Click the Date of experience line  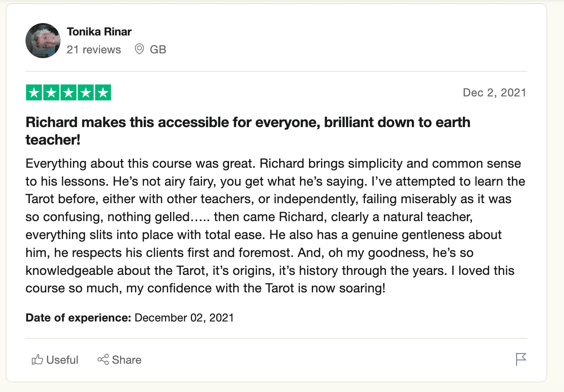click(x=129, y=318)
